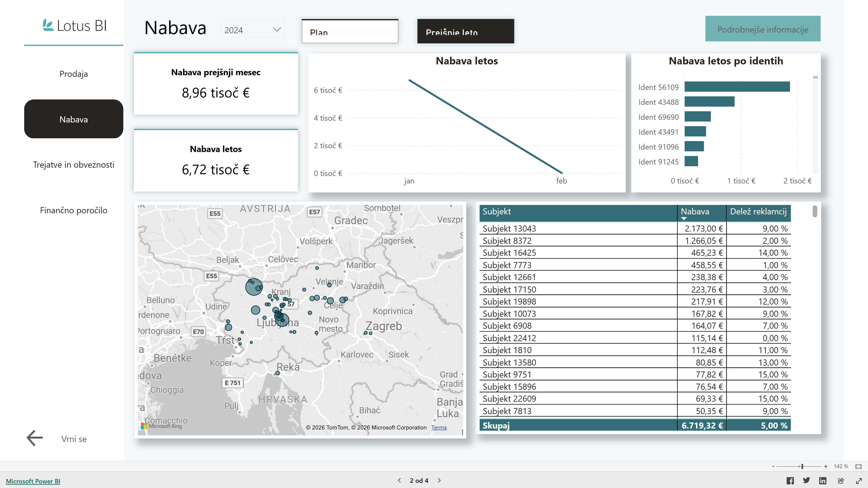Click the Nabava prejšnji mesec card
Viewport: 868px width, 488px height.
point(216,84)
